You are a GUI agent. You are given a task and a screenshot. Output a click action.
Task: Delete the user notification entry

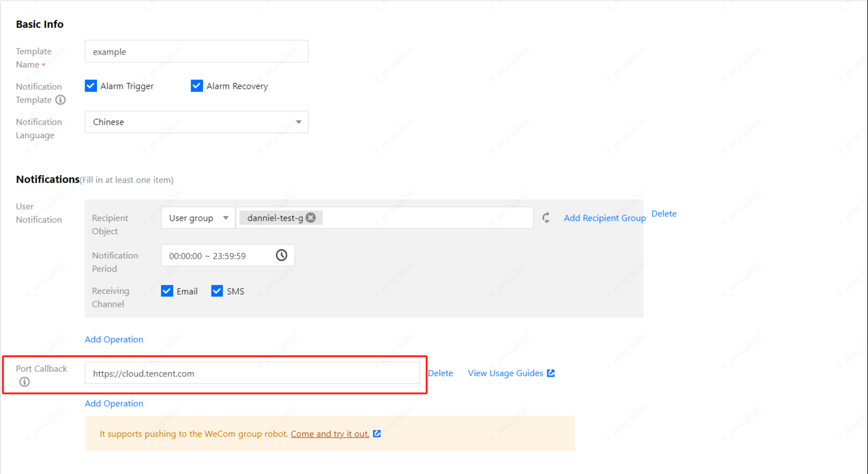coord(664,213)
